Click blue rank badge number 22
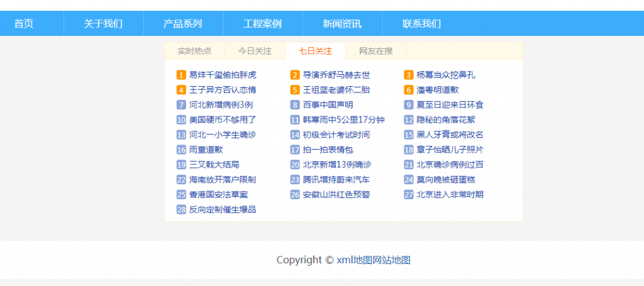 182,179
